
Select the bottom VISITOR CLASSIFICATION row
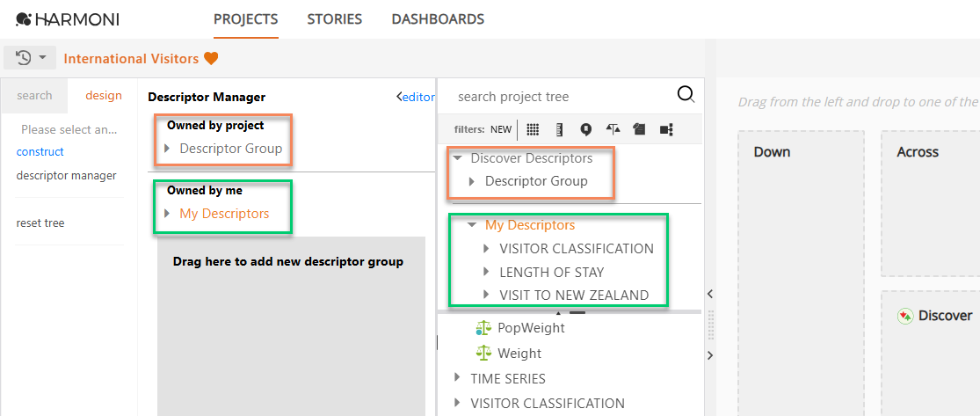[x=548, y=404]
